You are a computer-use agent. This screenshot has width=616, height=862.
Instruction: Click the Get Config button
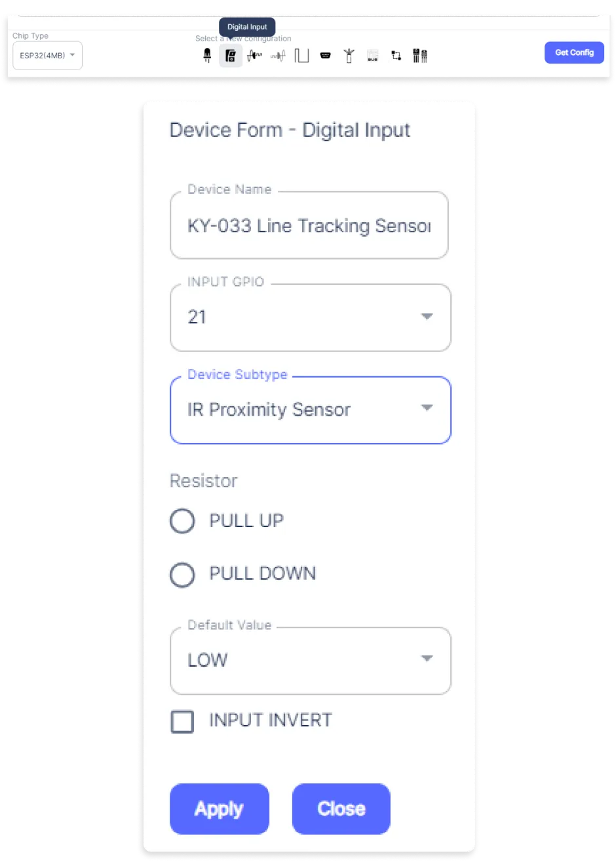[x=574, y=52]
